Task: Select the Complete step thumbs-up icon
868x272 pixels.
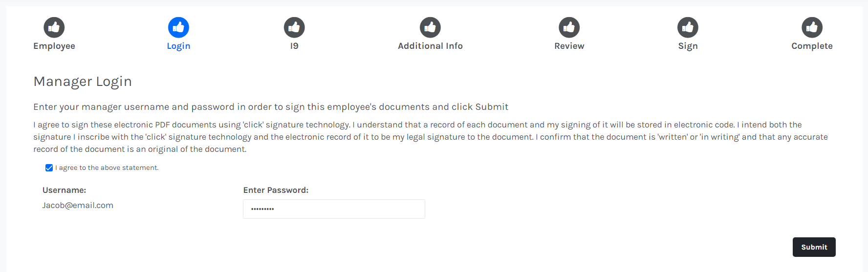Action: pyautogui.click(x=812, y=27)
